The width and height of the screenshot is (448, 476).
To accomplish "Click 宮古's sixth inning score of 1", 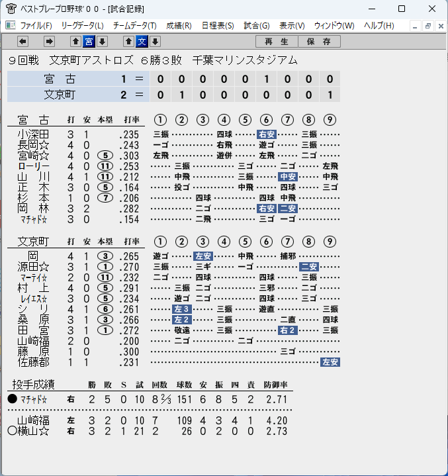I will coord(266,79).
